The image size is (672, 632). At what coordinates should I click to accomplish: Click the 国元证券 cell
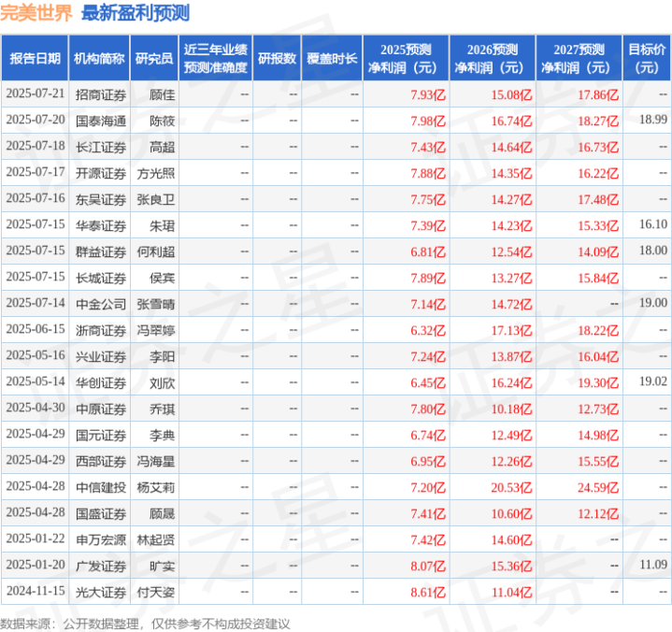pos(101,435)
